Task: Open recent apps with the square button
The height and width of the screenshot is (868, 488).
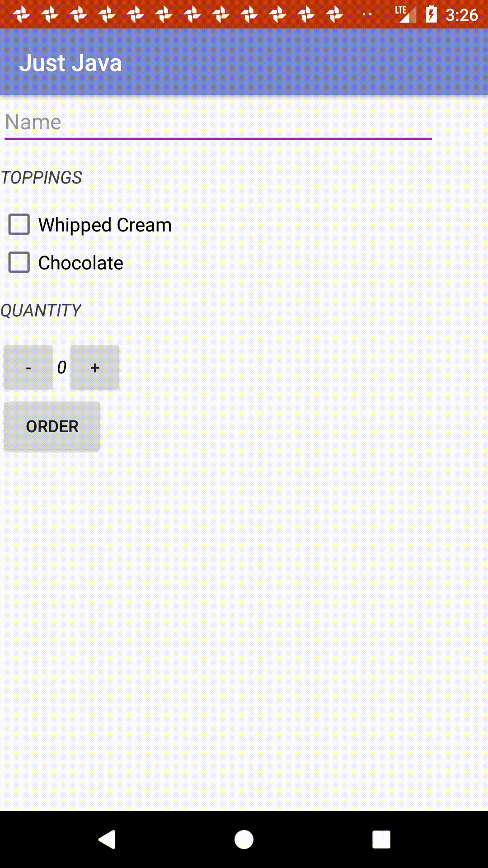Action: coord(381,840)
